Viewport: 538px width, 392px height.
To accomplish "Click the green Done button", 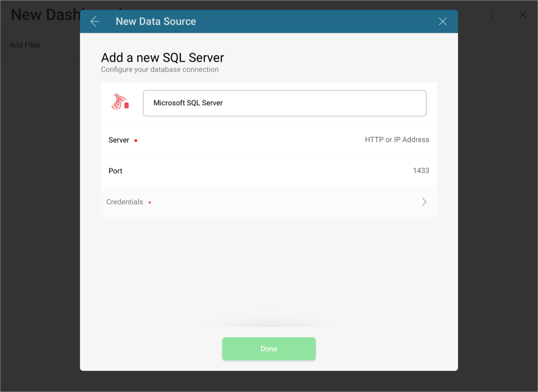I will [268, 349].
